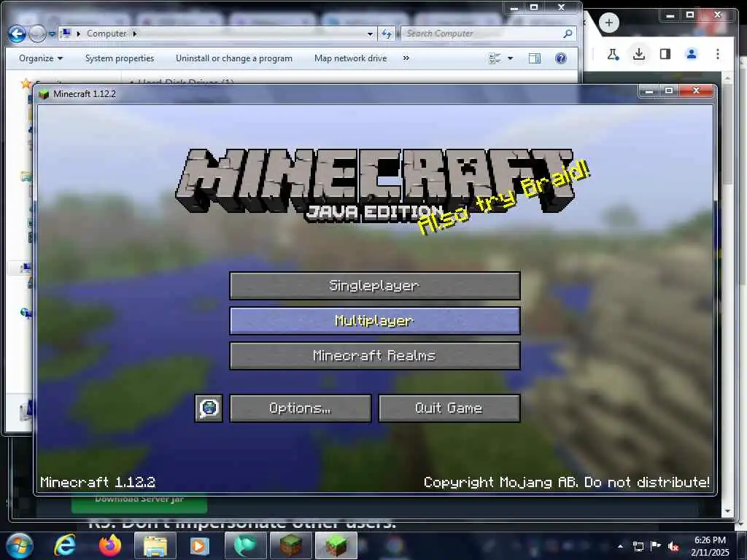The height and width of the screenshot is (560, 747).
Task: Go back in the Computer Explorer window
Action: [x=18, y=34]
